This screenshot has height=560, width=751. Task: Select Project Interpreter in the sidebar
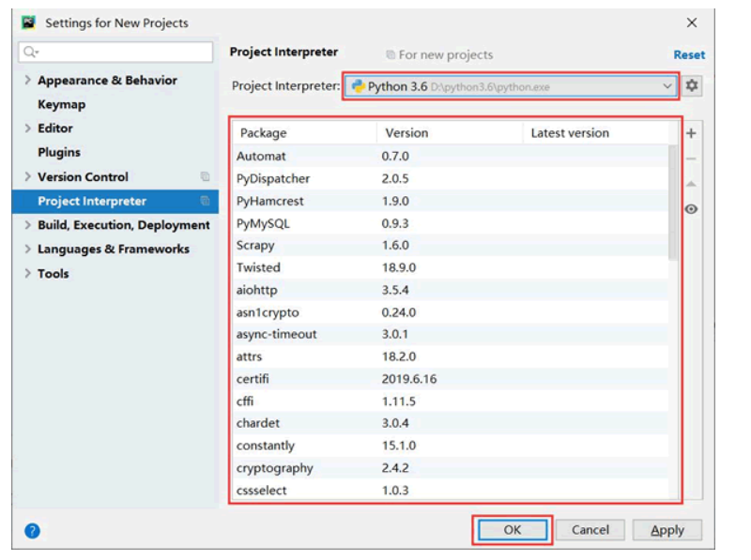tap(115, 201)
